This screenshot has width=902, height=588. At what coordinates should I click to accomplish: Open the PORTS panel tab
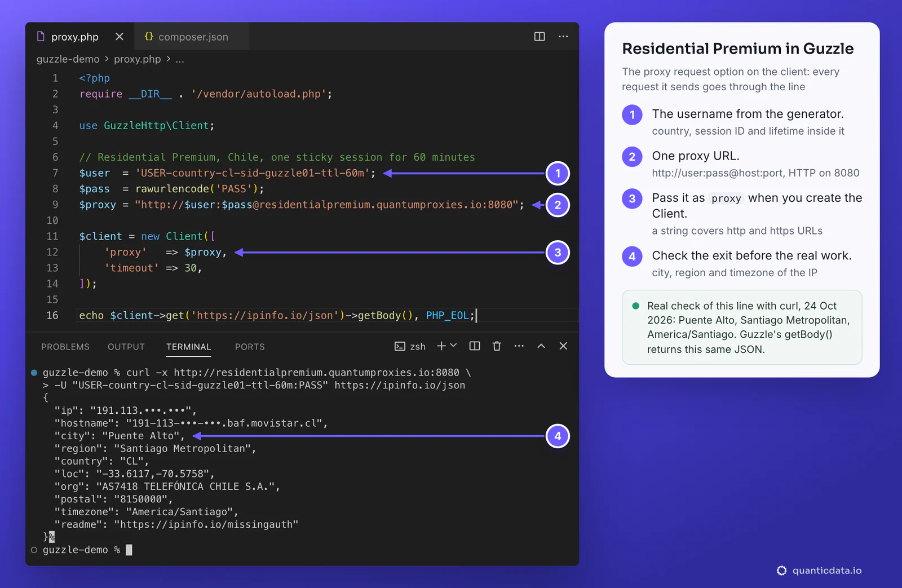250,347
